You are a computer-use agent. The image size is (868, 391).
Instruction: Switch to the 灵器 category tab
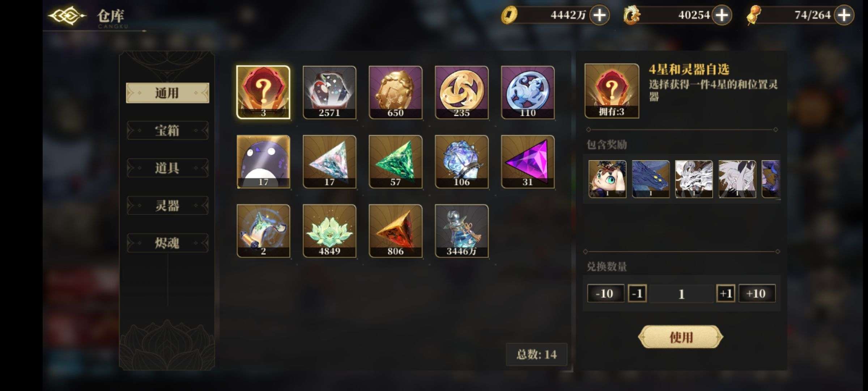(167, 206)
